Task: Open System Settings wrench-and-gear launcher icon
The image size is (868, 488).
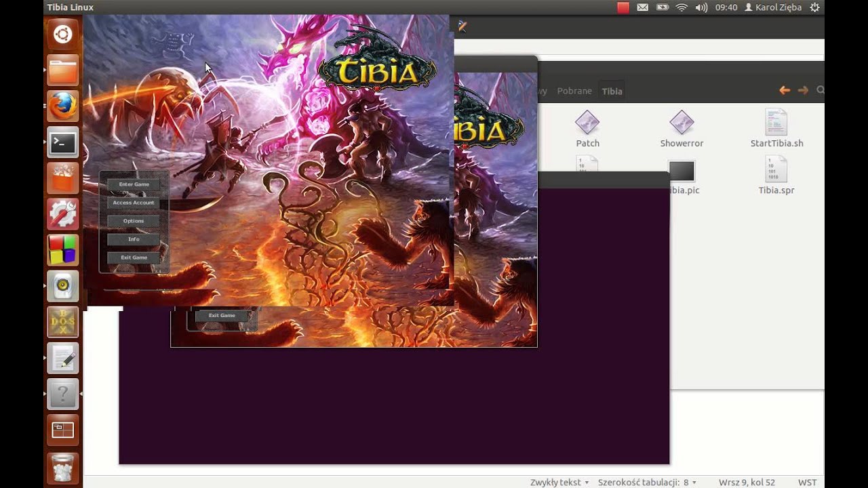Action: coord(63,215)
